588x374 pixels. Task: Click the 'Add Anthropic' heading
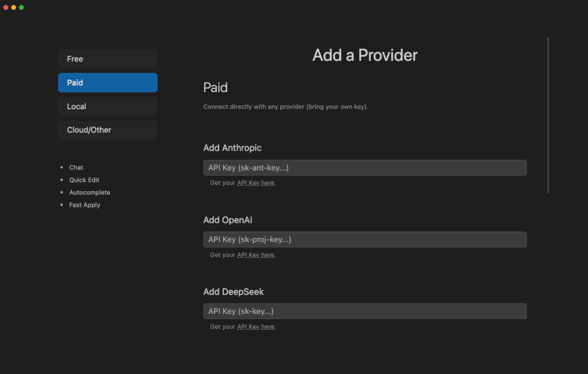tap(233, 148)
